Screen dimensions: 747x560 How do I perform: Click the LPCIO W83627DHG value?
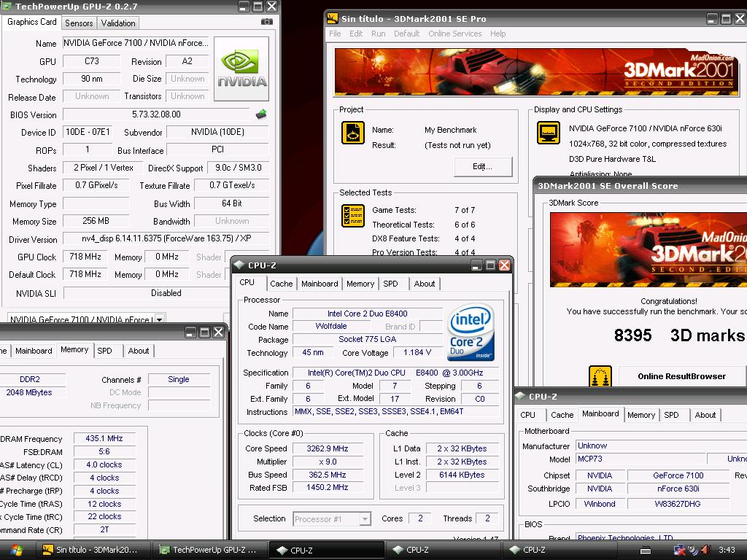coord(678,504)
